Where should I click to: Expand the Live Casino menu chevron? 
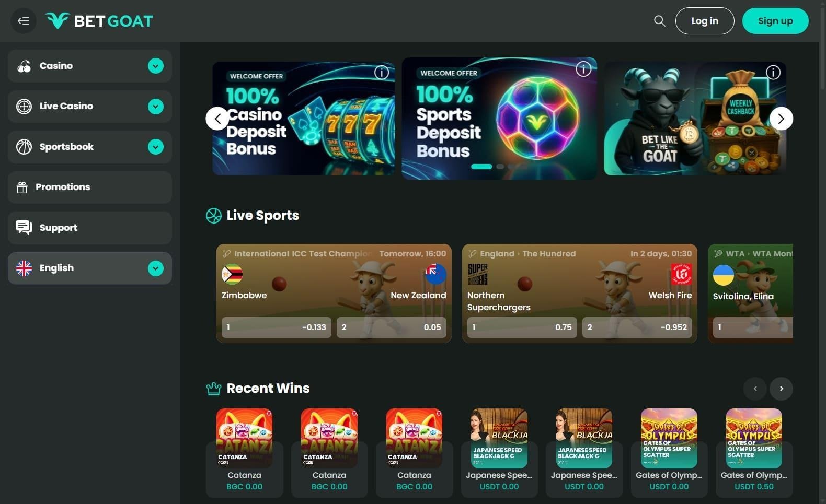tap(156, 107)
